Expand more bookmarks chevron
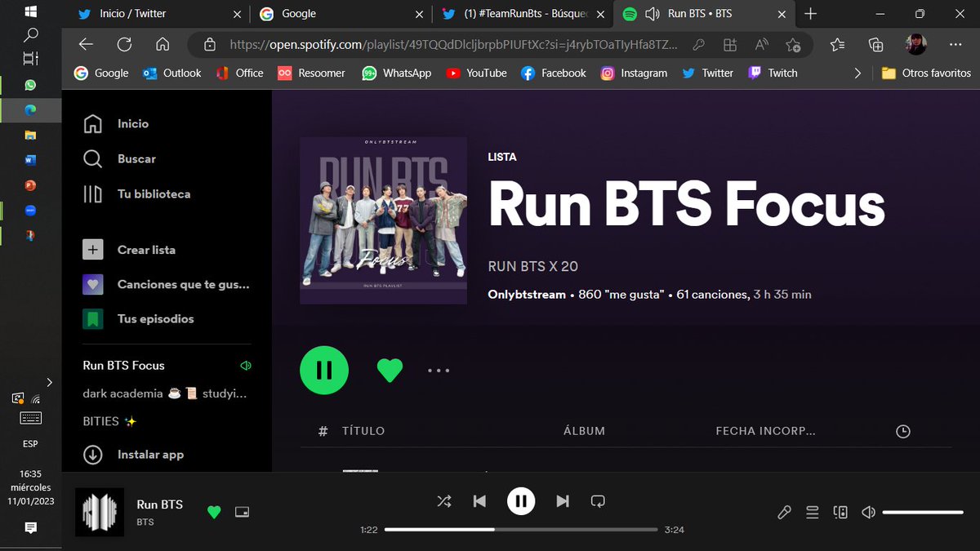Image resolution: width=980 pixels, height=551 pixels. 857,73
